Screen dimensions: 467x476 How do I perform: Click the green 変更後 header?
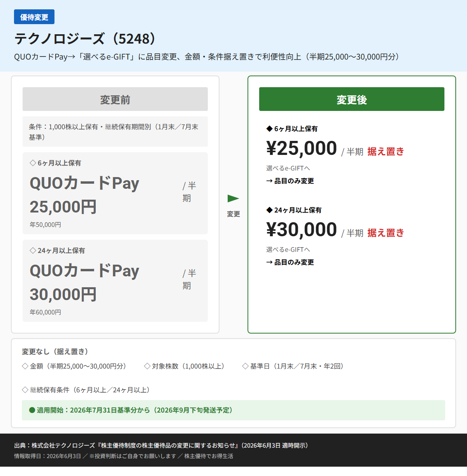coord(352,99)
